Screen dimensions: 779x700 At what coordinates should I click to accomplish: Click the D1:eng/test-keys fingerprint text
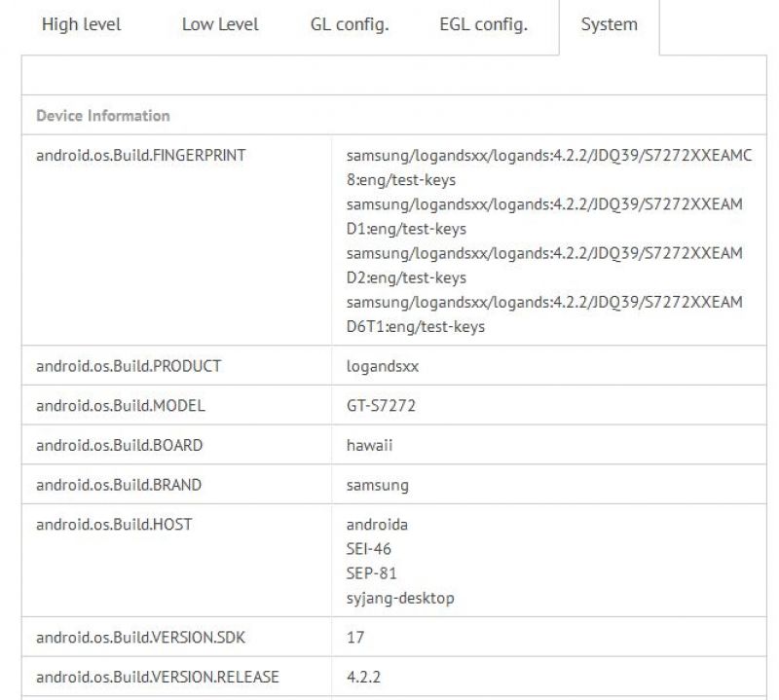point(406,229)
